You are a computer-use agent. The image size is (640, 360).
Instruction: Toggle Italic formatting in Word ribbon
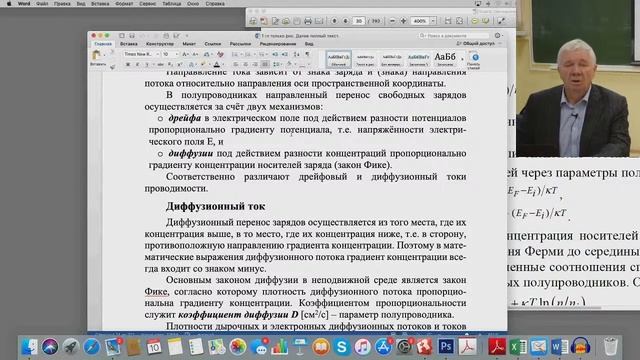coord(138,64)
